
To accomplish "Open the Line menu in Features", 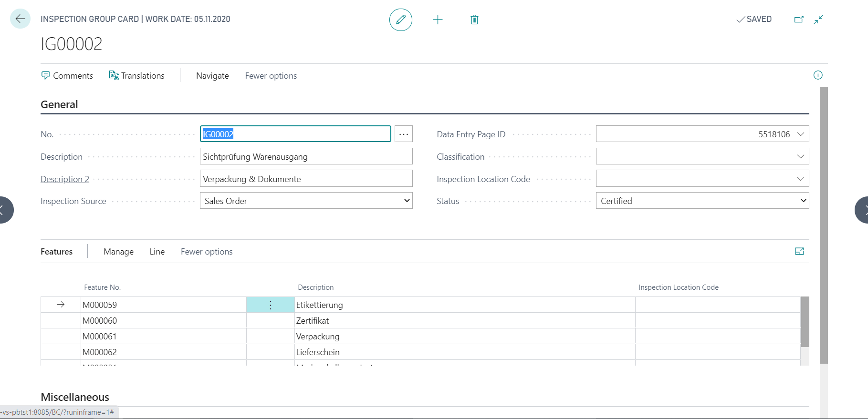I will tap(157, 252).
